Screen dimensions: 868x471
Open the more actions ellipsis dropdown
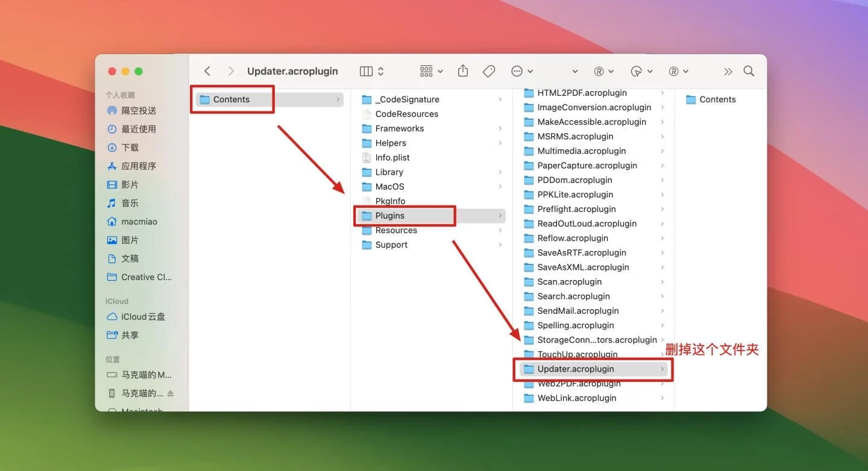coord(521,71)
